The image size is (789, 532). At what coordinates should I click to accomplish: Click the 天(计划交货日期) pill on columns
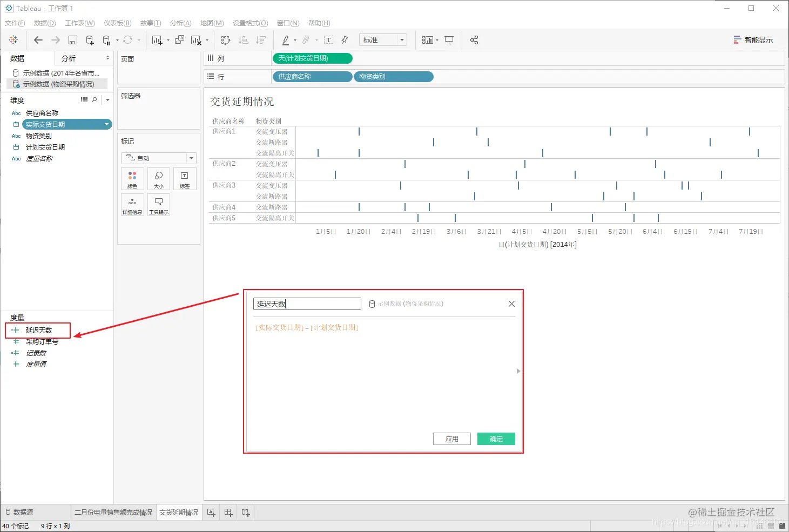(x=312, y=58)
